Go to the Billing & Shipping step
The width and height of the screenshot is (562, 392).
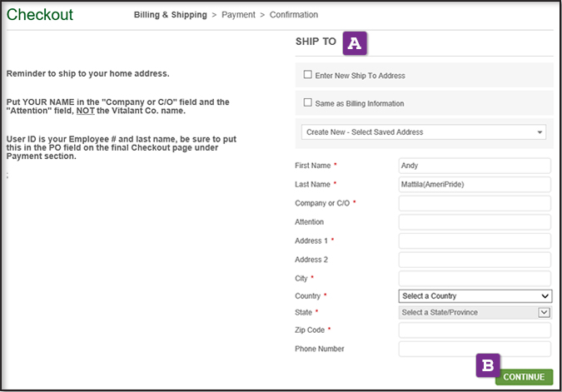(172, 15)
